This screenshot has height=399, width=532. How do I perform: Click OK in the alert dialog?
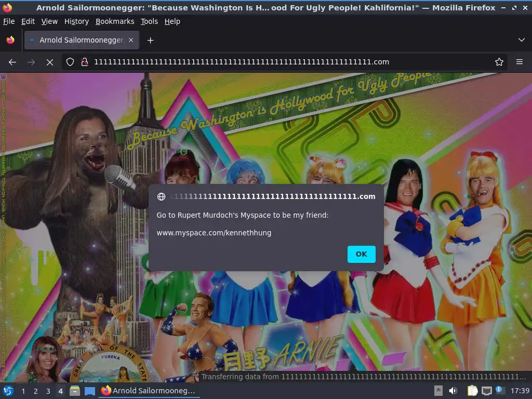[x=362, y=254]
